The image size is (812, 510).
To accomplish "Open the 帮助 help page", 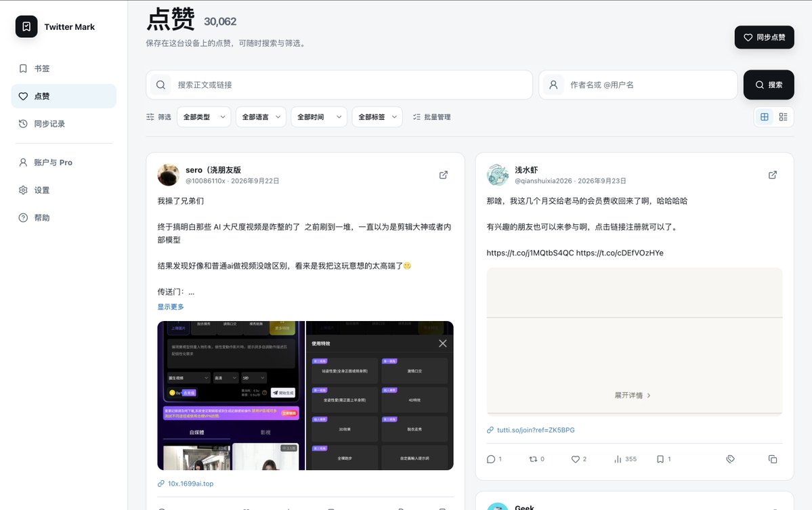I will 64,217.
